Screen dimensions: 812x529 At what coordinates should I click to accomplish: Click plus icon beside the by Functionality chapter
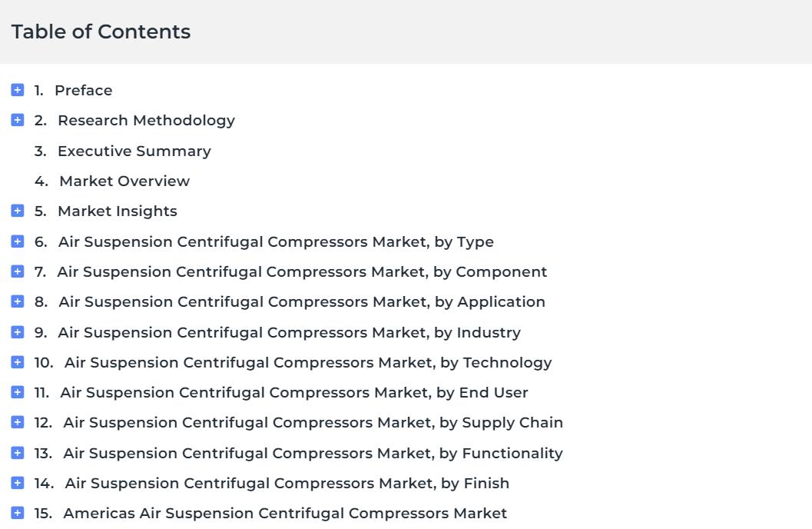click(18, 453)
